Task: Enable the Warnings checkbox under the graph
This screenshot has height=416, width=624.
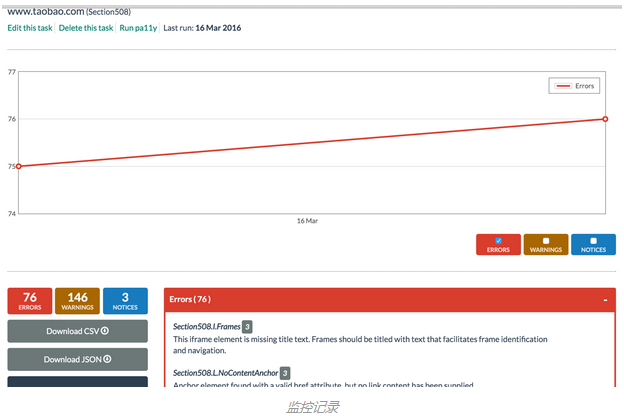Action: point(545,241)
